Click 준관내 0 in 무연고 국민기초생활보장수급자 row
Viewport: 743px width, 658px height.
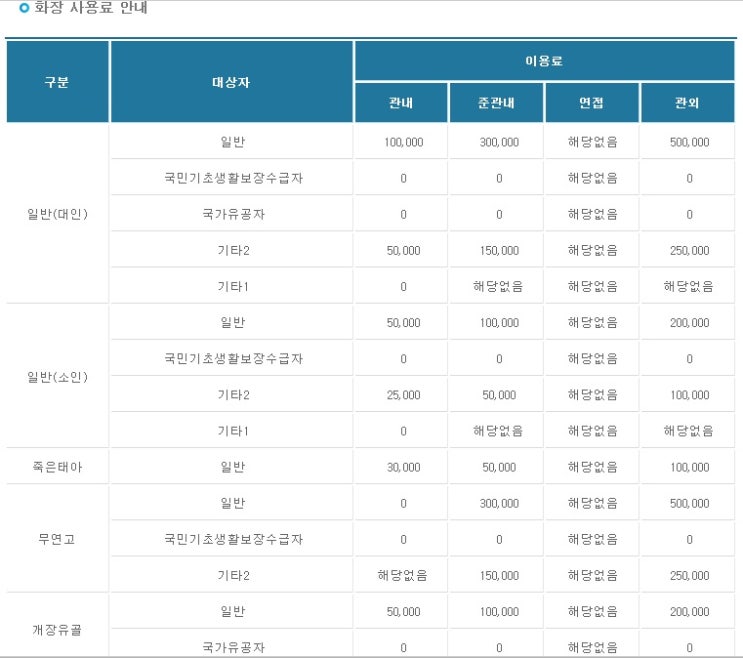499,540
